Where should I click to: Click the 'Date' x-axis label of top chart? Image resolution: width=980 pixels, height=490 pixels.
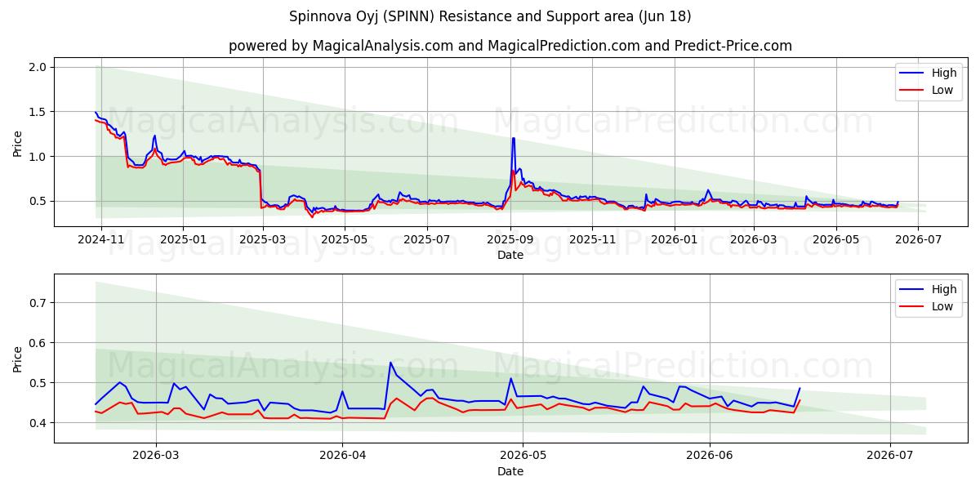pos(510,255)
